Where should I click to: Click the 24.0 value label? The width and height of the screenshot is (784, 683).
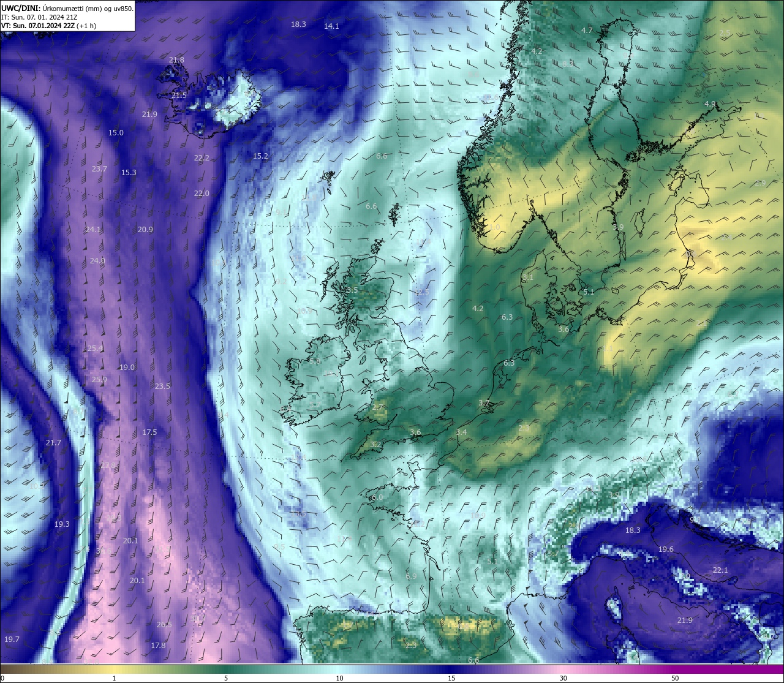pyautogui.click(x=97, y=261)
